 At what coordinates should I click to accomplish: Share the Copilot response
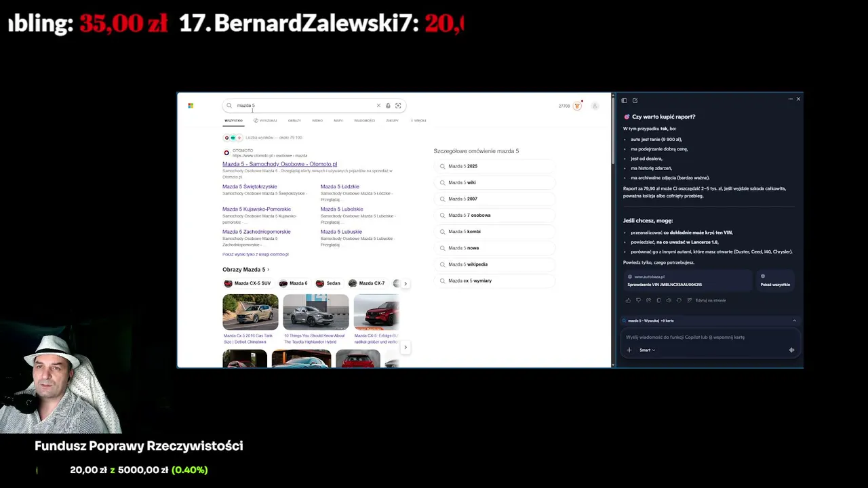(648, 300)
